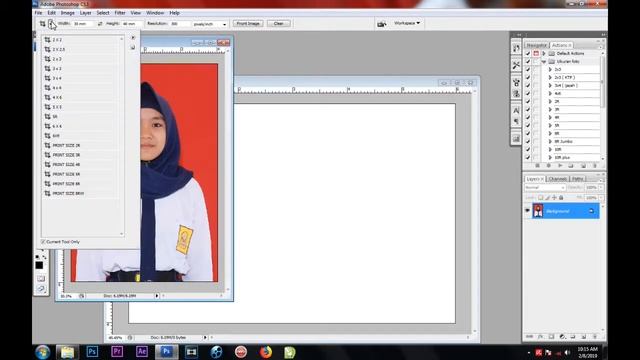
Task: Open Firefox from the taskbar
Action: pos(266,352)
